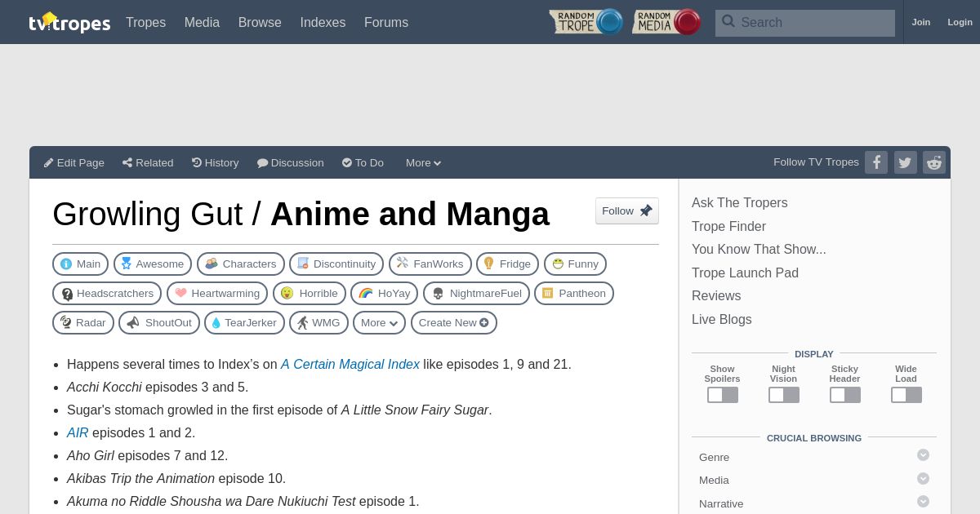Open the NightmareFuel subpage
The image size is (980, 514).
(476, 294)
